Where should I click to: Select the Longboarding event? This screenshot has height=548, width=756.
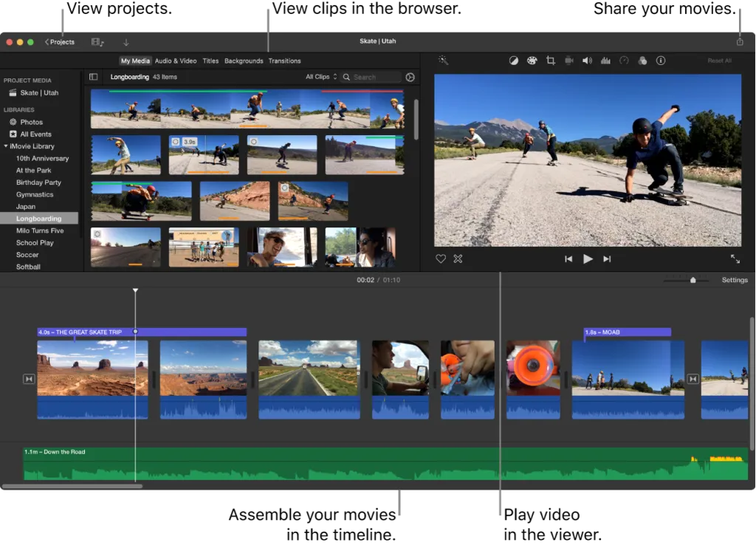[39, 219]
